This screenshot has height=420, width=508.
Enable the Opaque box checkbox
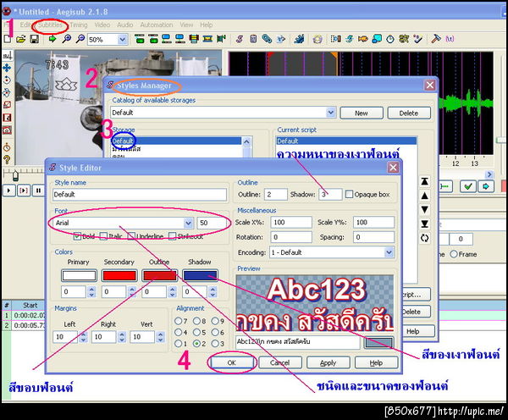pos(349,195)
